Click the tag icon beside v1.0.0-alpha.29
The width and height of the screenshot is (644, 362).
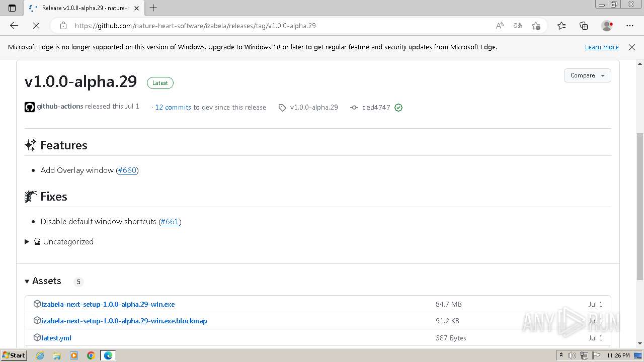tap(282, 108)
